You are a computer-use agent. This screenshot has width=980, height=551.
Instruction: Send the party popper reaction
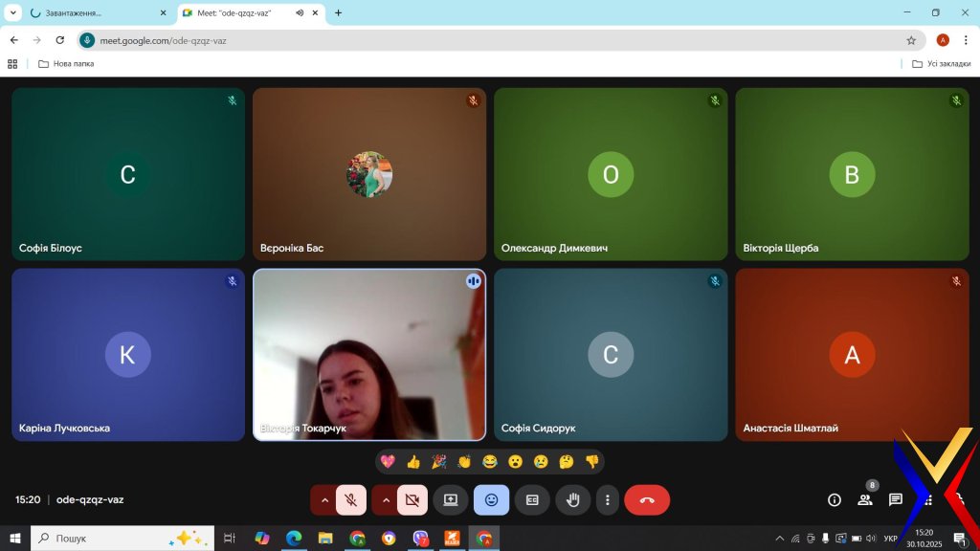coord(438,461)
